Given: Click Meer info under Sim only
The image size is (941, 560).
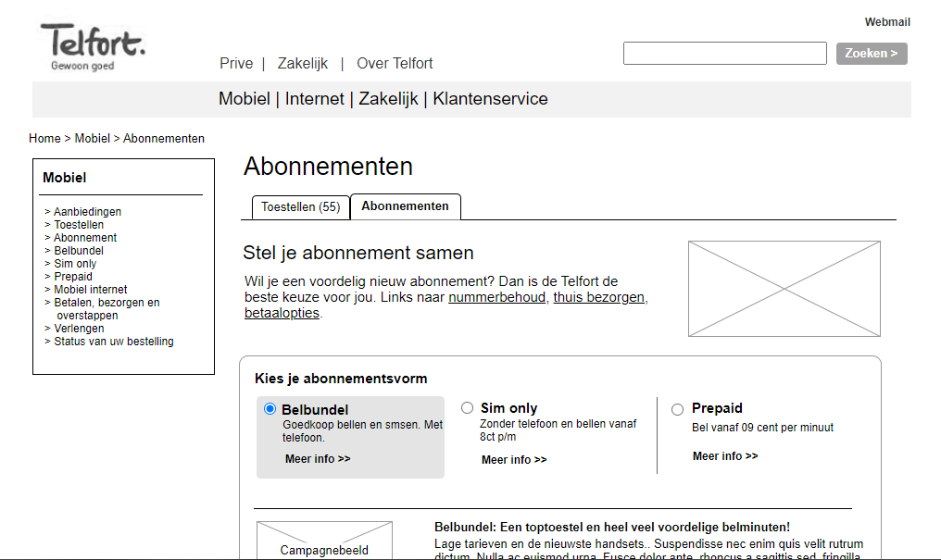Looking at the screenshot, I should click(x=514, y=460).
